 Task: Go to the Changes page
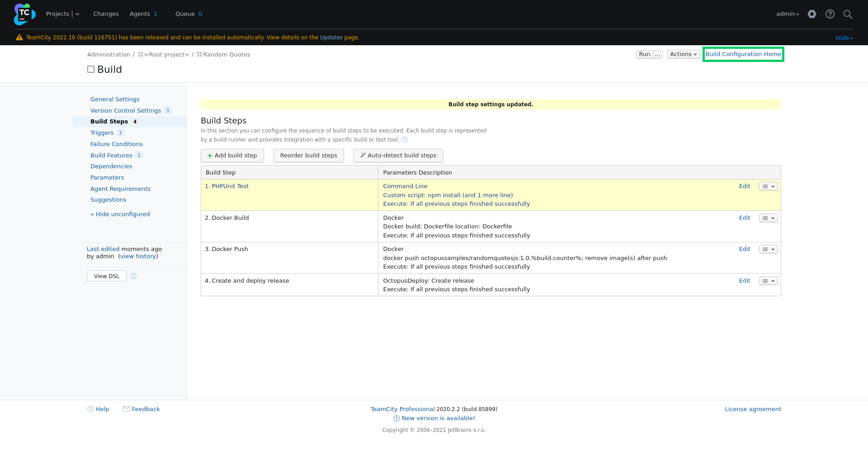point(106,14)
